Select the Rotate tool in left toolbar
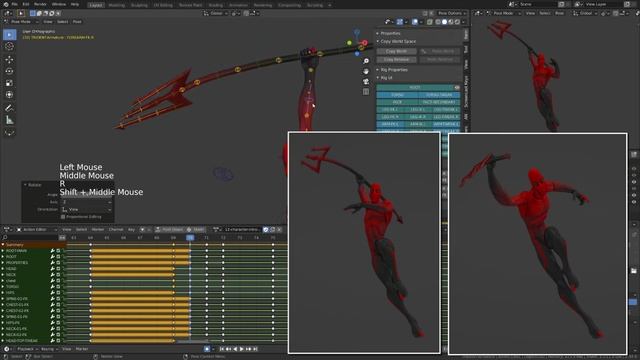 9,71
